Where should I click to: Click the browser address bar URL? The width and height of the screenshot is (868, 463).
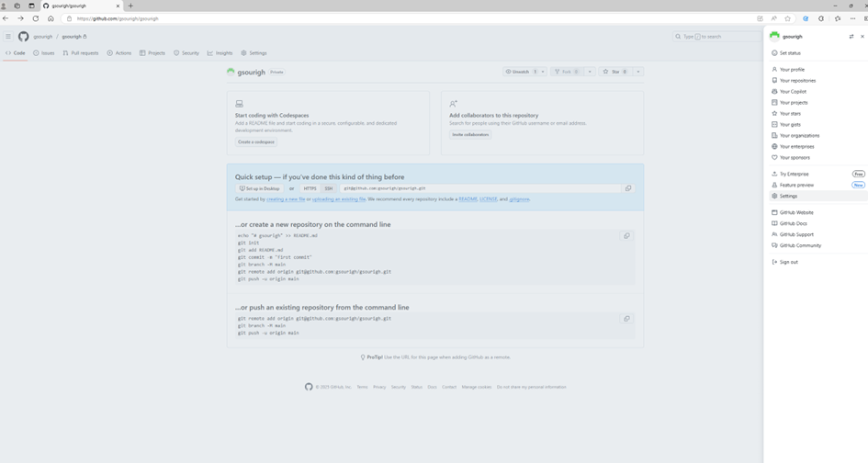tap(118, 18)
